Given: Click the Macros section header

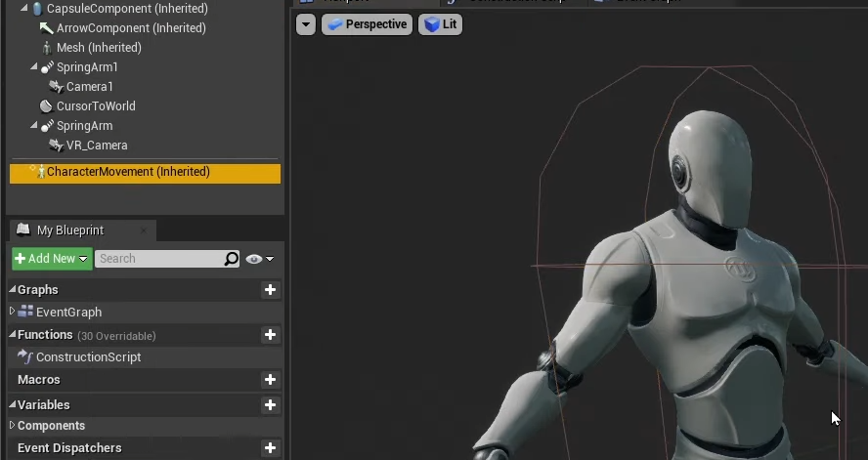Looking at the screenshot, I should pos(39,380).
